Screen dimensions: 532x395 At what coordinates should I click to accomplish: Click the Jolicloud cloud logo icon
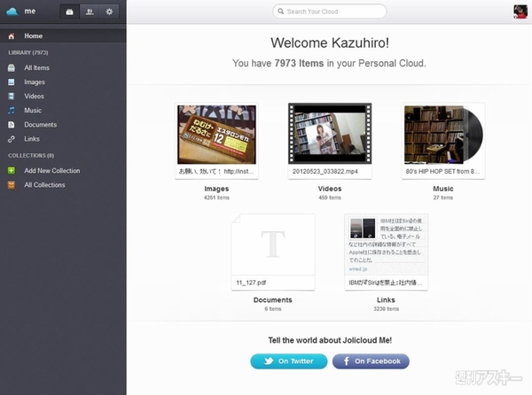click(x=12, y=12)
